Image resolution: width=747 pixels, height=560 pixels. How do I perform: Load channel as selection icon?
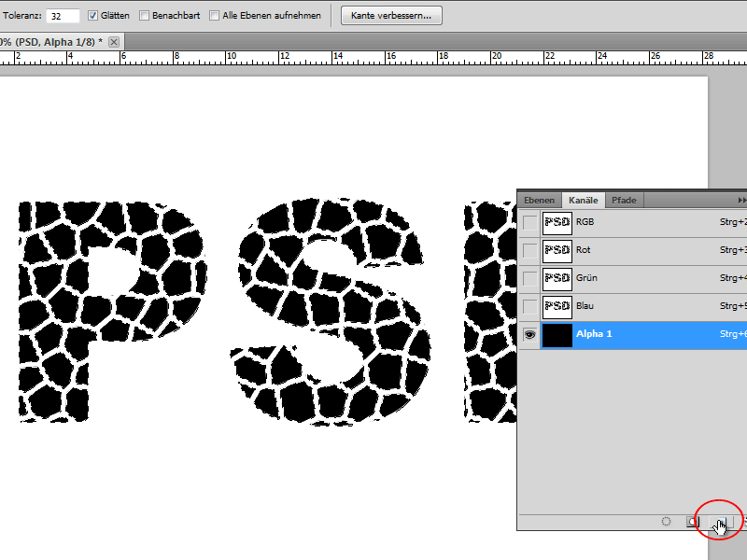click(666, 522)
